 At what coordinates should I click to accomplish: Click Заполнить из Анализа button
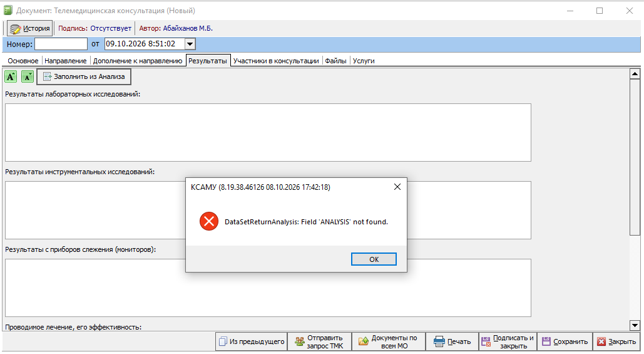[84, 76]
